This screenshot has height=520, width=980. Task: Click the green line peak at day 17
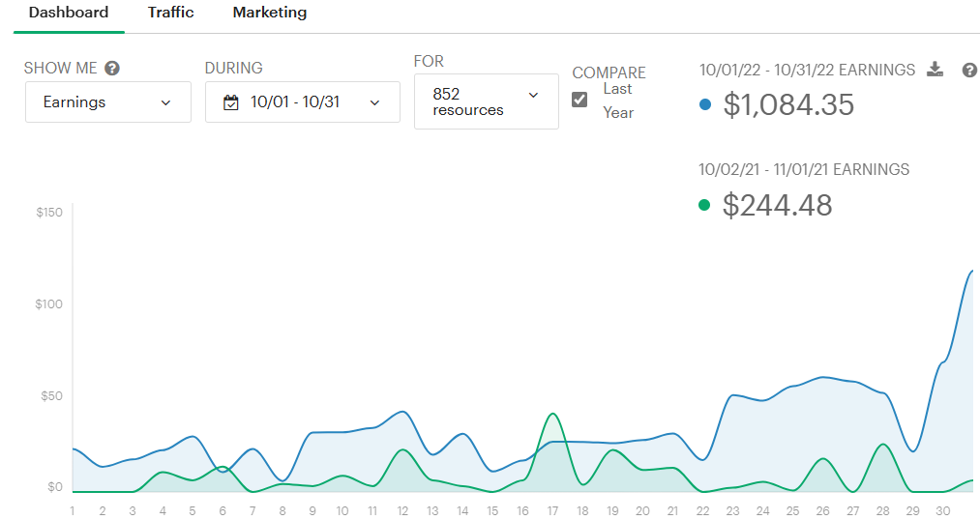(552, 414)
